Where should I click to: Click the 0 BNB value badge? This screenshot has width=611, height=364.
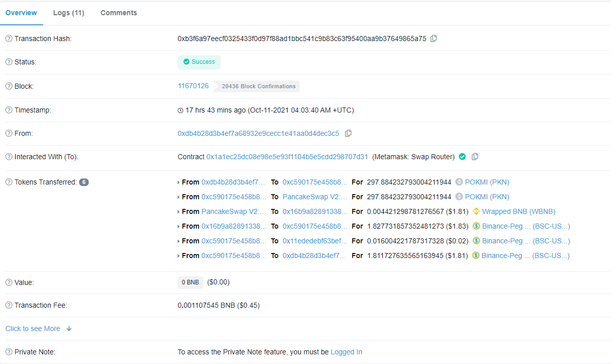click(x=190, y=282)
